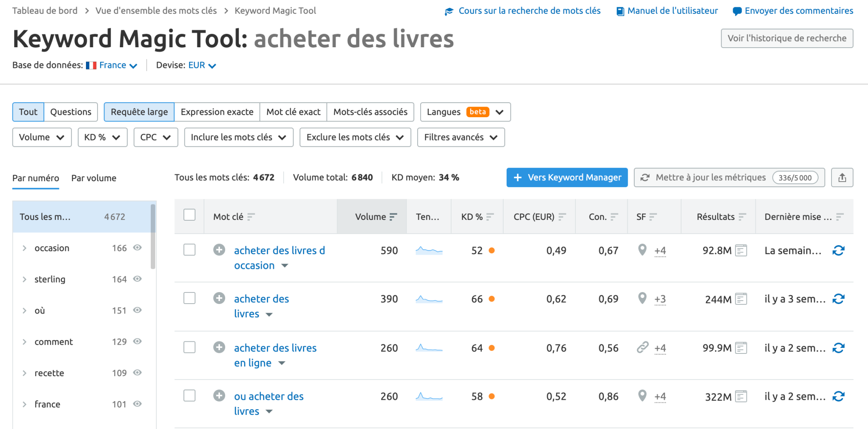Click the refresh icon in Mettre à jour les métriques

(645, 177)
